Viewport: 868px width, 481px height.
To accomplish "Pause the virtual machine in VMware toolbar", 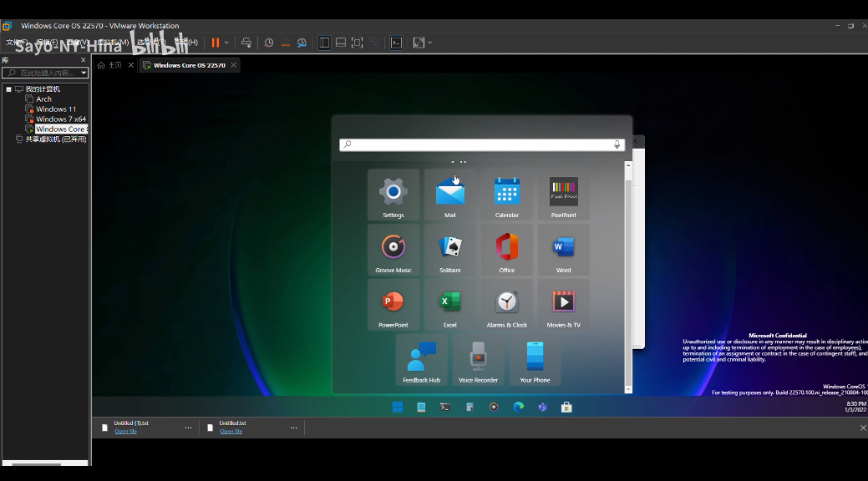I will 216,43.
